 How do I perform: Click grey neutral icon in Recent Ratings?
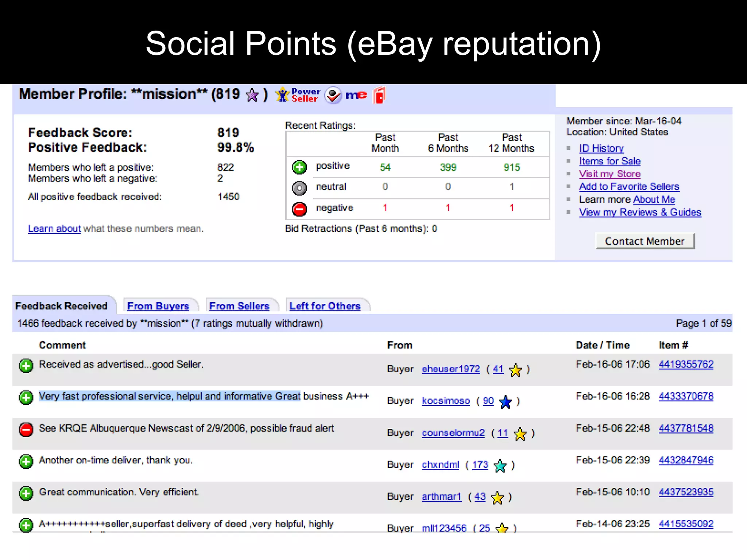point(299,188)
